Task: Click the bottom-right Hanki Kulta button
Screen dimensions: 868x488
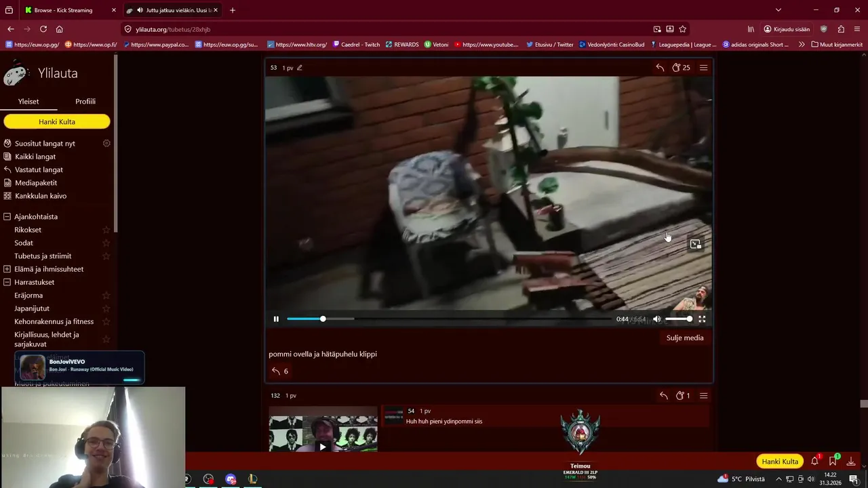Action: click(x=780, y=462)
